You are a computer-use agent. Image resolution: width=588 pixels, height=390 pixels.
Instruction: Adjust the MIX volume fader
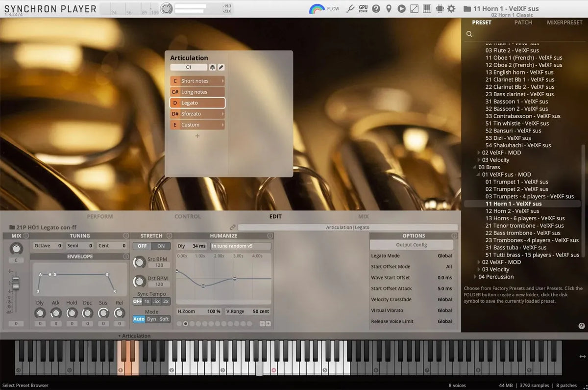(x=16, y=282)
